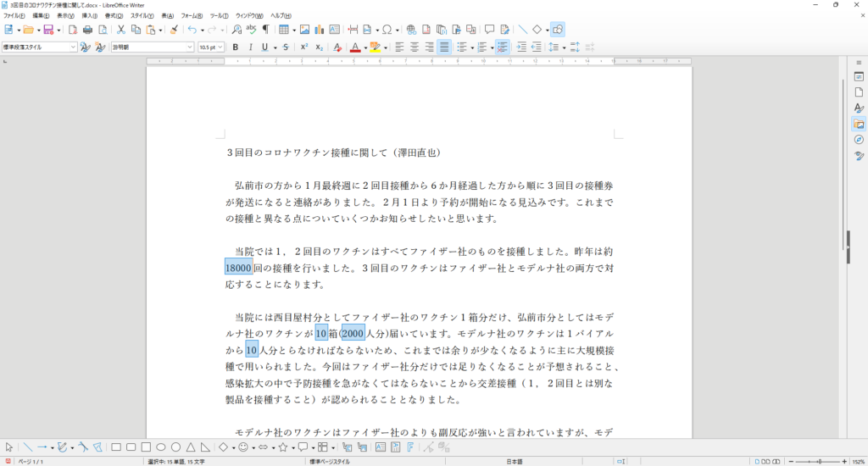Open sidebar Properties panel icon
Viewport: 868px width, 466px height.
pyautogui.click(x=859, y=77)
